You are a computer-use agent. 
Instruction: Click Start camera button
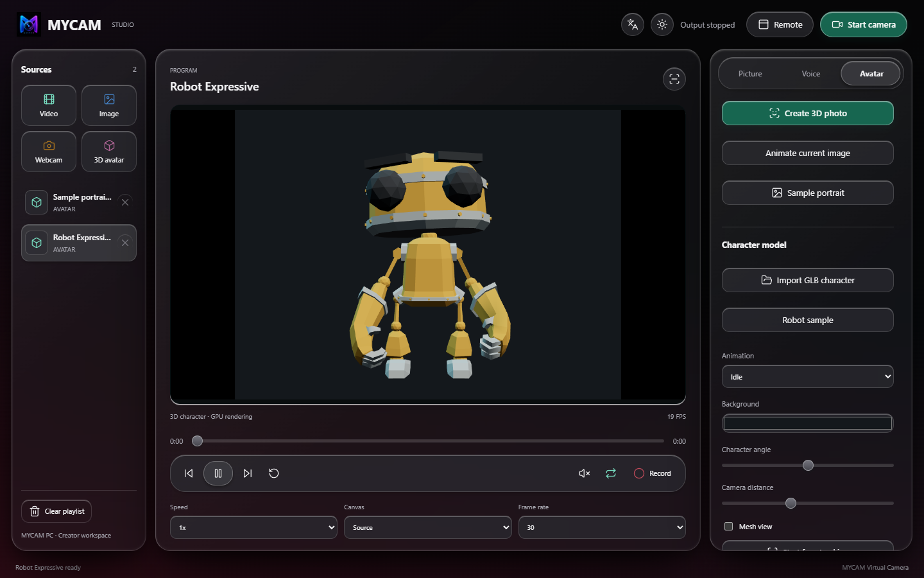point(864,24)
